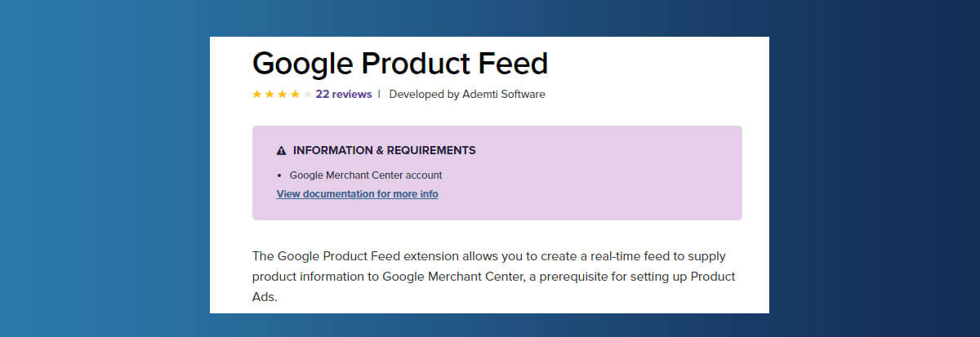980x337 pixels.
Task: Click the second gold rating star
Action: 269,95
